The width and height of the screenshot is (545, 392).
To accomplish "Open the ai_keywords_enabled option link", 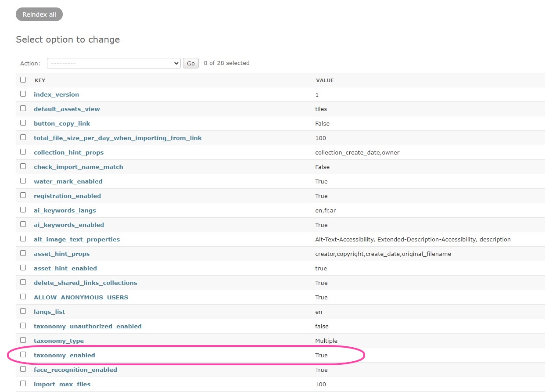I will (x=69, y=225).
